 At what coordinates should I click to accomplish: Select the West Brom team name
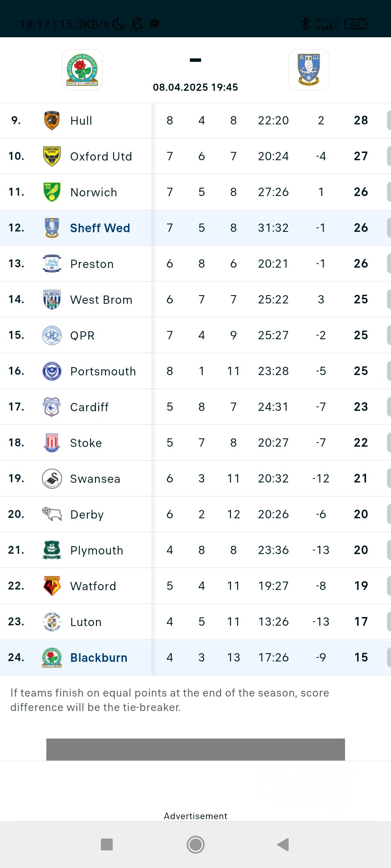[101, 299]
